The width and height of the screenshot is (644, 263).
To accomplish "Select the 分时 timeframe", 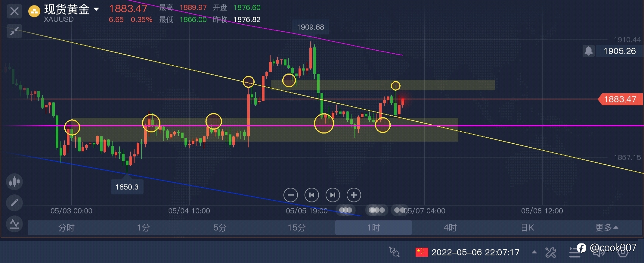I will tap(66, 227).
